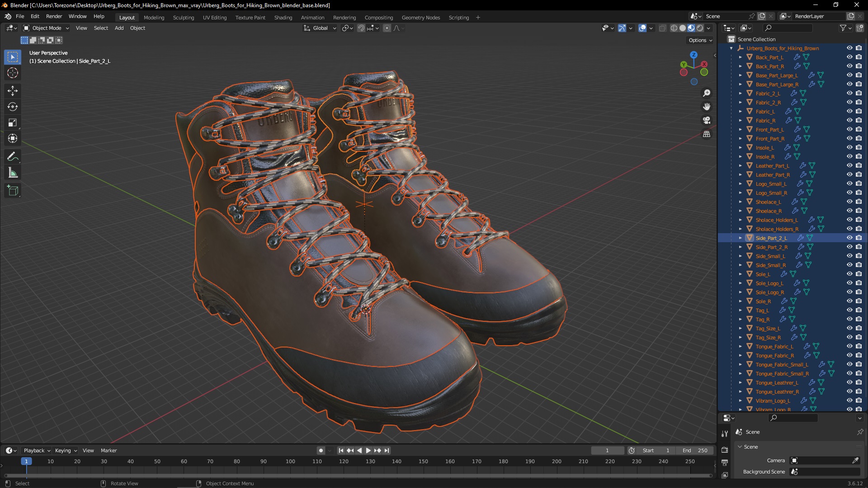This screenshot has width=868, height=488.
Task: Open the Options dropdown in viewport
Action: (x=700, y=40)
